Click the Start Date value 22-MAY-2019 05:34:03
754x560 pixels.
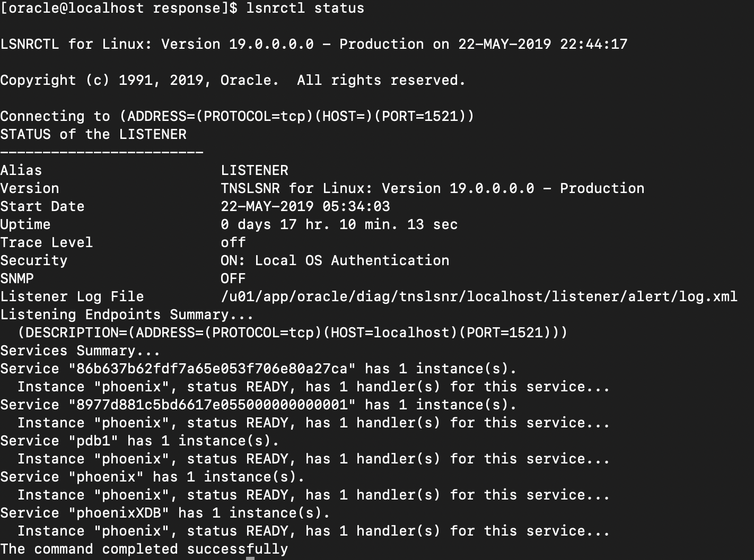pos(305,206)
